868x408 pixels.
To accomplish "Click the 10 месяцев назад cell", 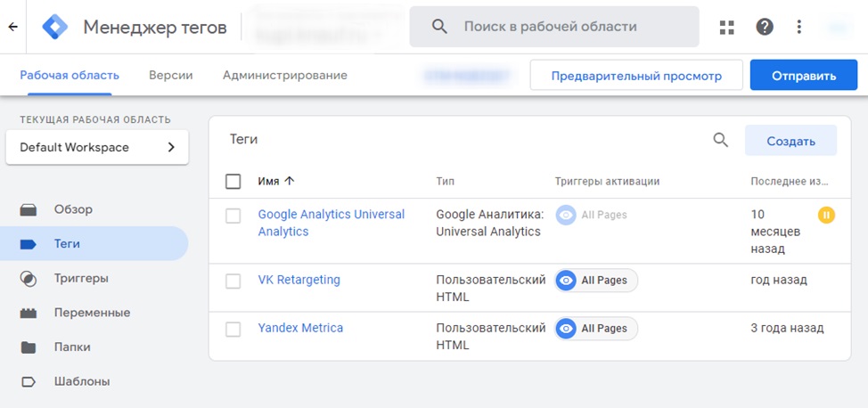I will 775,232.
